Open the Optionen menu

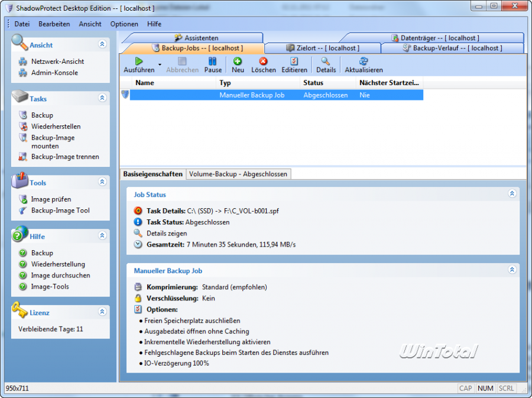pyautogui.click(x=124, y=24)
